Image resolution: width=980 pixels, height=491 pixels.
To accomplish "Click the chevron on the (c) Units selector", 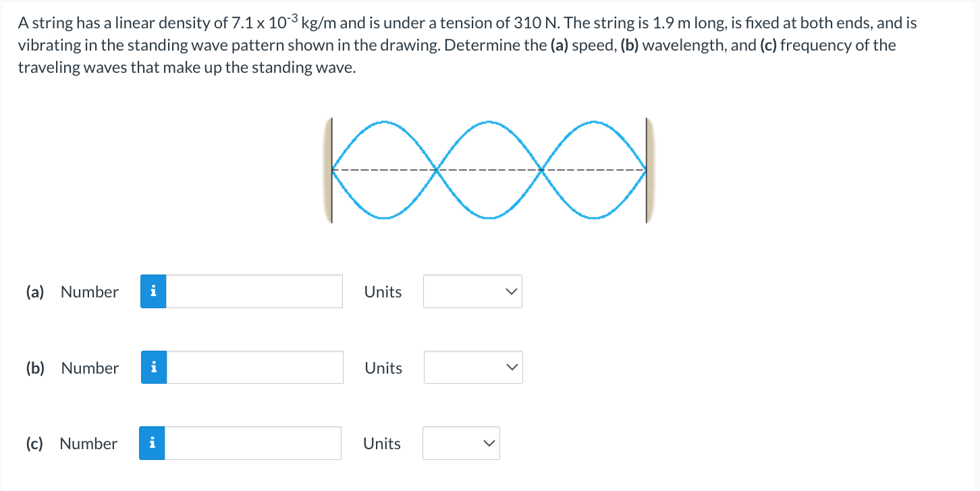I will 488,443.
